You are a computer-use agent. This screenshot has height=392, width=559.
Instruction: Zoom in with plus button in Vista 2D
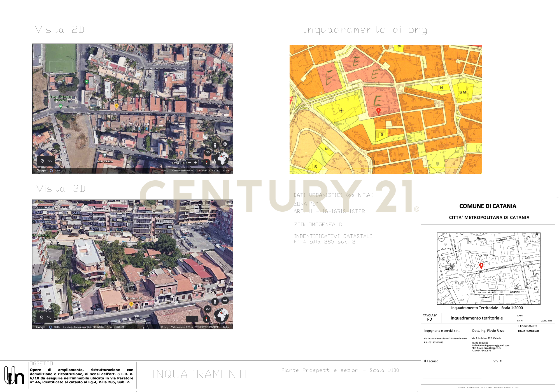[195, 162]
